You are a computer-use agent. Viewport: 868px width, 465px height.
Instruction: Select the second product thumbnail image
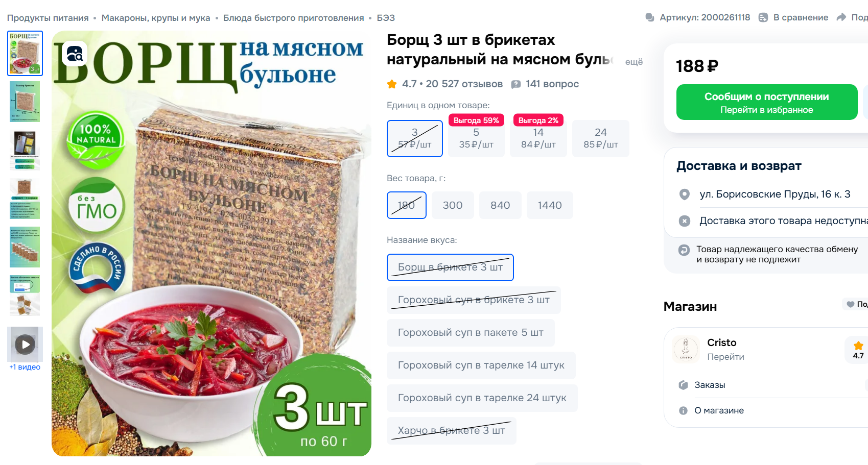[x=25, y=102]
